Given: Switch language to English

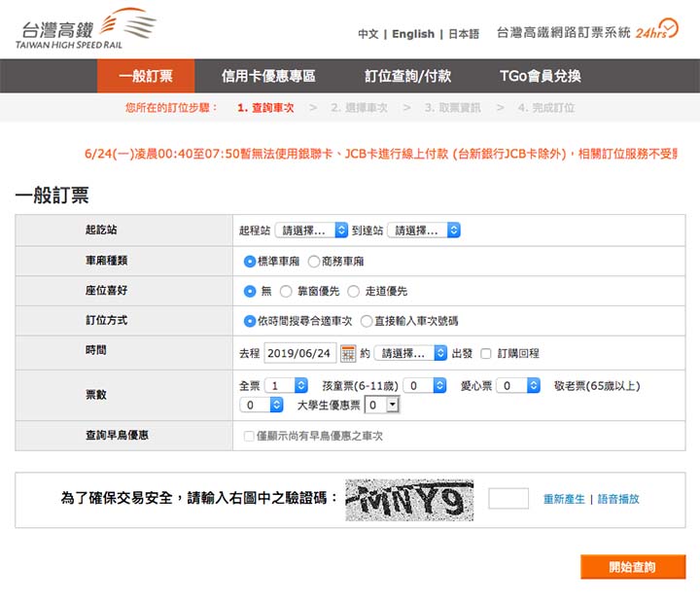Looking at the screenshot, I should tap(413, 34).
